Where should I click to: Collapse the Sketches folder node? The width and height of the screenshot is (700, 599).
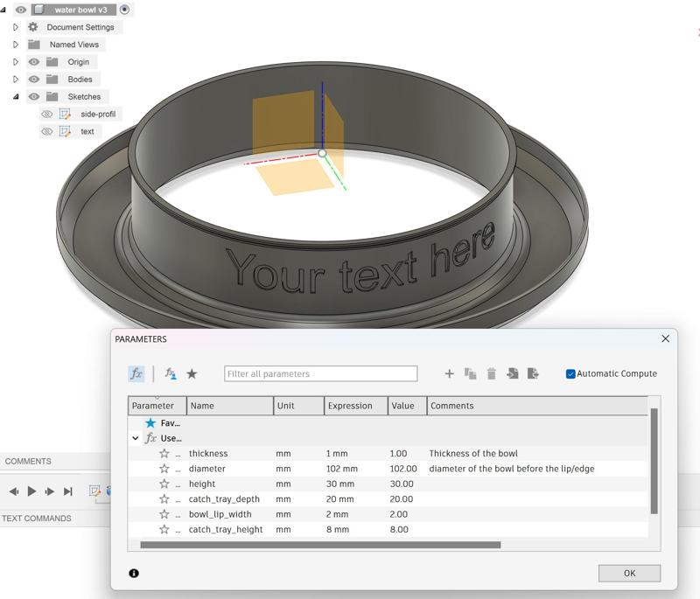16,97
